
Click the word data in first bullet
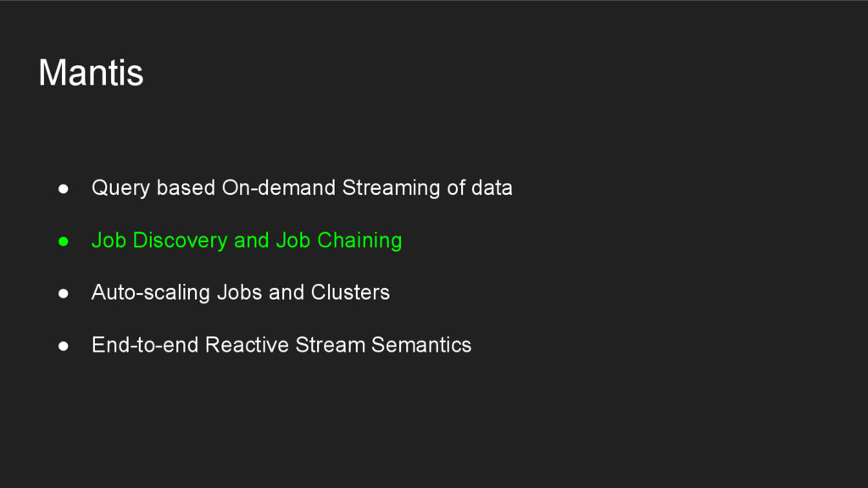tap(492, 187)
